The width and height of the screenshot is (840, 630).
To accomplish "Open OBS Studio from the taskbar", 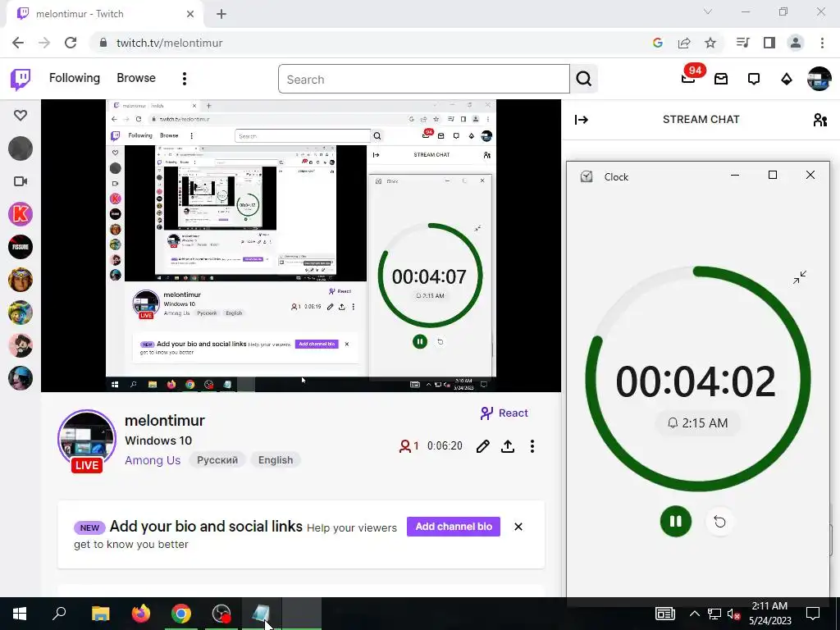I will tap(221, 614).
